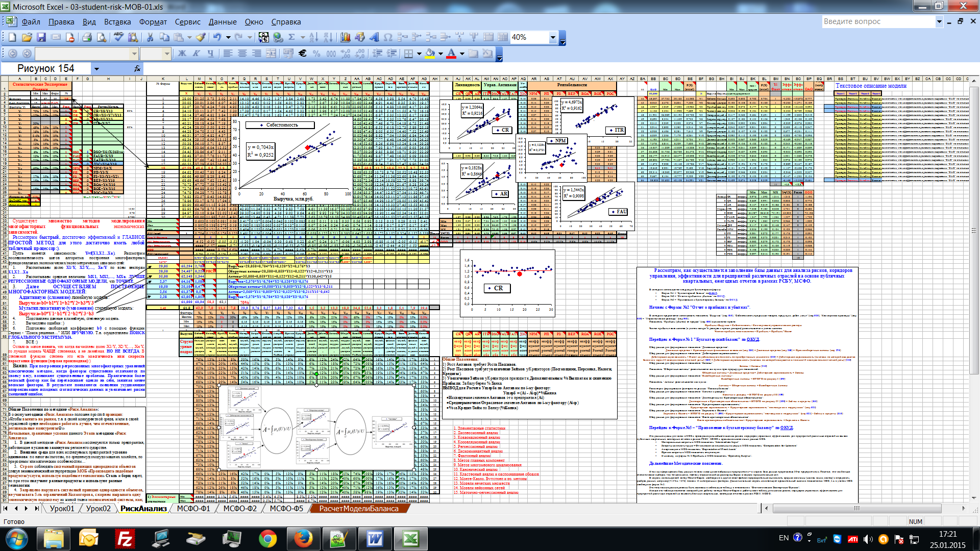Click Sort Ascending icon

pos(313,37)
